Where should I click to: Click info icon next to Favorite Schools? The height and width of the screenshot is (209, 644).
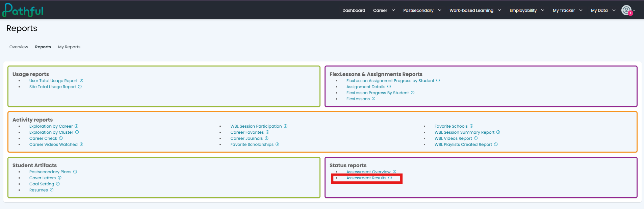click(471, 126)
